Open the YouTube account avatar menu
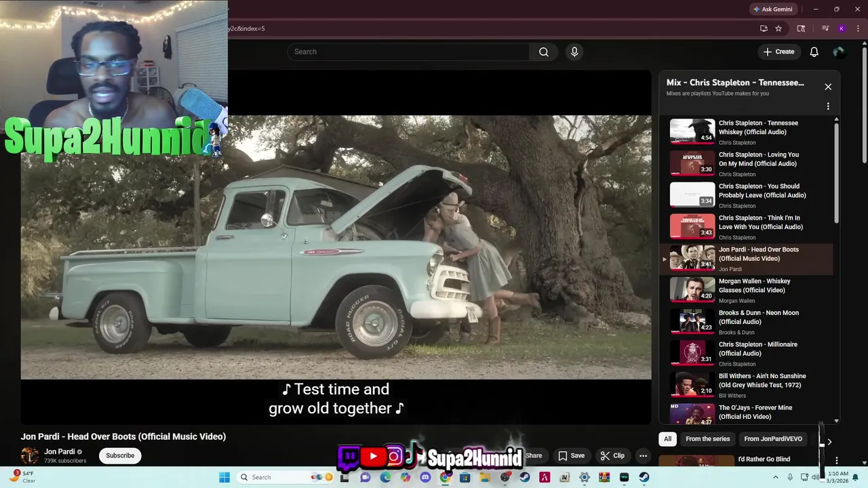The image size is (868, 488). coord(839,52)
